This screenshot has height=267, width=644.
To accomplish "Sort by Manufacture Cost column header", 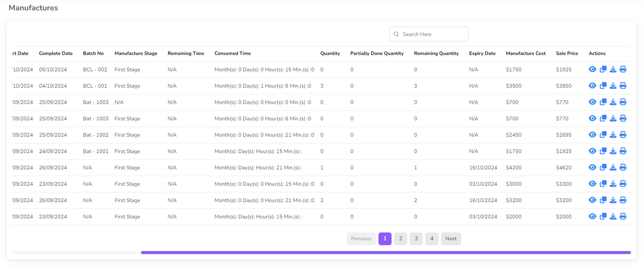I will [x=526, y=53].
